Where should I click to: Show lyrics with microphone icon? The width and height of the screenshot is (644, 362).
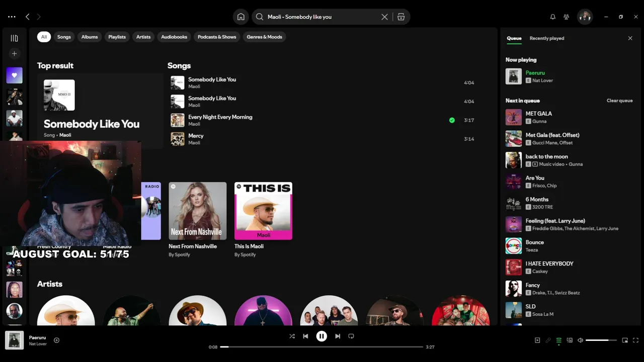coord(548,340)
